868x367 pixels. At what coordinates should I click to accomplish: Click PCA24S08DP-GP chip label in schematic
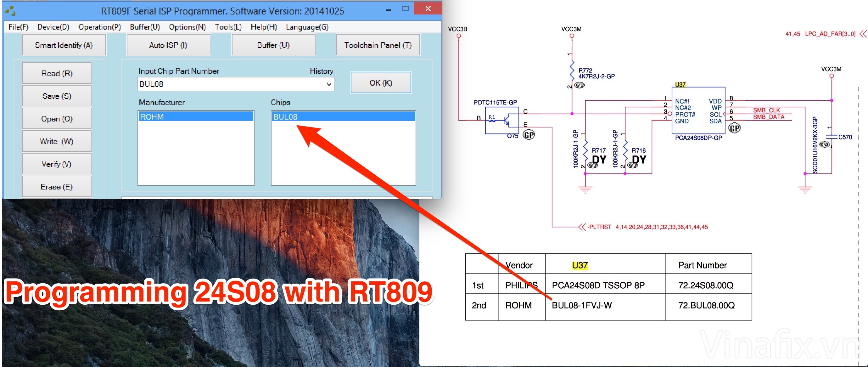(698, 138)
